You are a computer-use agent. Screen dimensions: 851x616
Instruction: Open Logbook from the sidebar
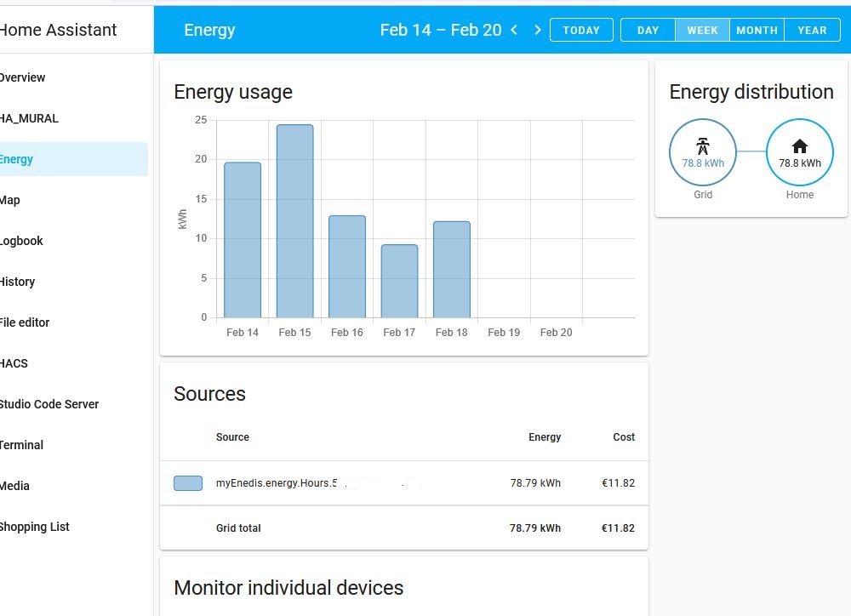click(22, 241)
